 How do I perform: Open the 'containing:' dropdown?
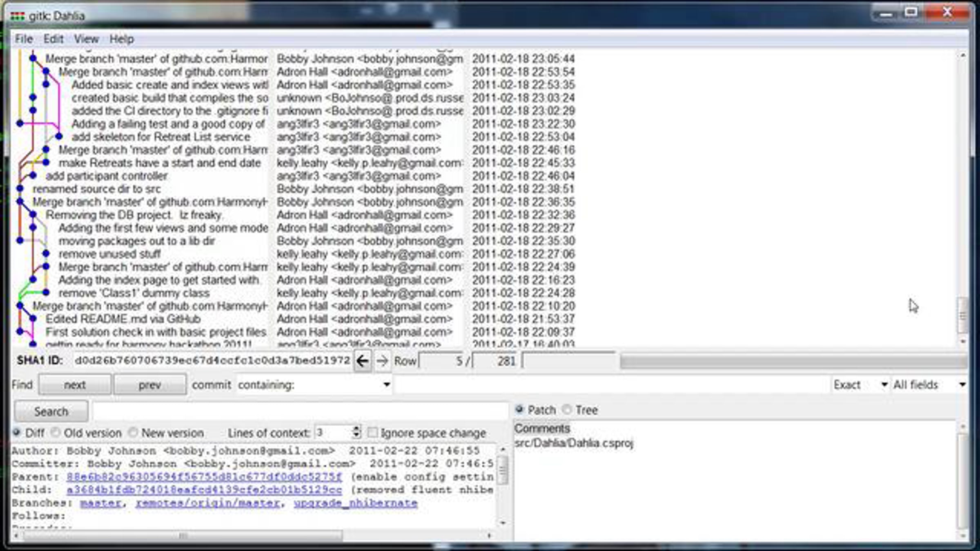coord(386,384)
